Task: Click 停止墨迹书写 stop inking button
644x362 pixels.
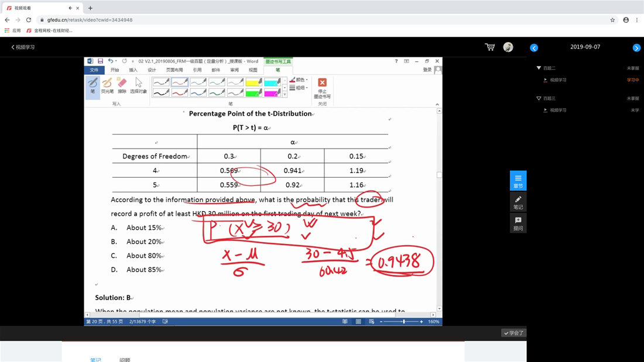Action: pyautogui.click(x=322, y=88)
